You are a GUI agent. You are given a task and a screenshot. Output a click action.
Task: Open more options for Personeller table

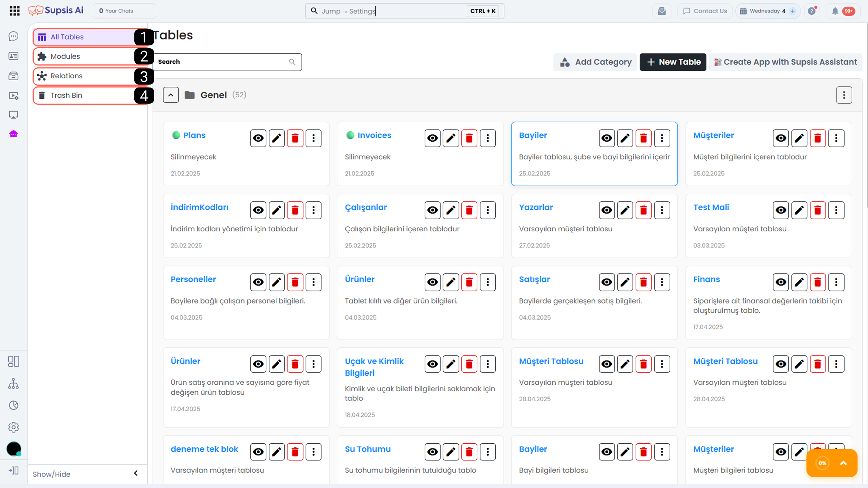click(313, 282)
